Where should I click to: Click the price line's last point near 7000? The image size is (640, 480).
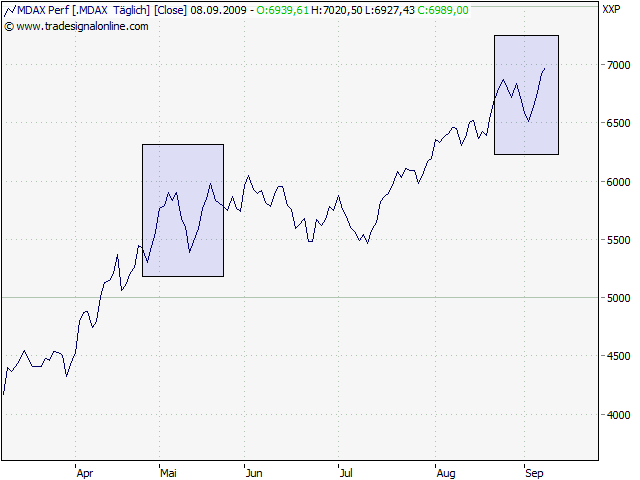click(545, 69)
